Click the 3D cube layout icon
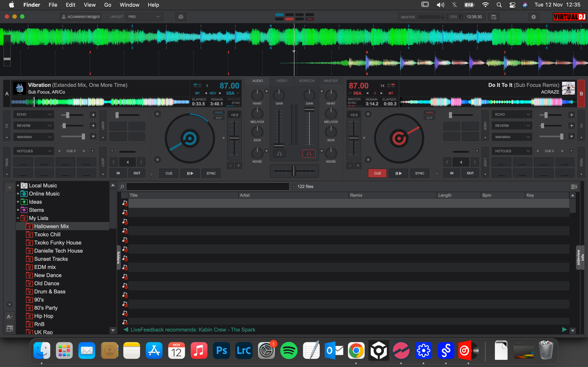Screen dimensions: 588x367 pyautogui.click(x=181, y=17)
